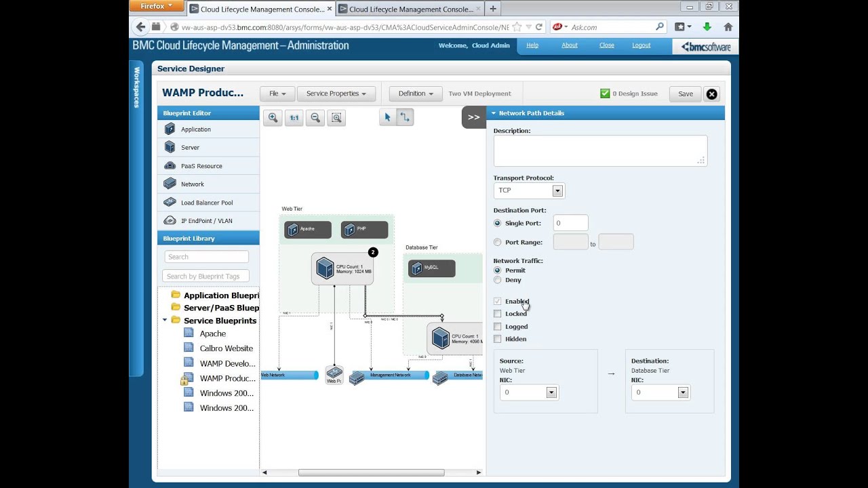Click the blueprint Search field

coord(206,257)
